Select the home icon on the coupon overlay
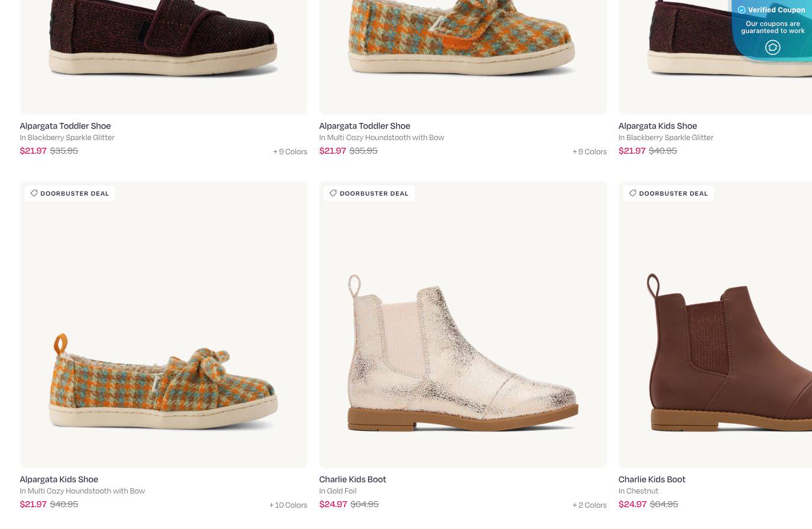Screen dimensions: 812x529 tap(773, 47)
